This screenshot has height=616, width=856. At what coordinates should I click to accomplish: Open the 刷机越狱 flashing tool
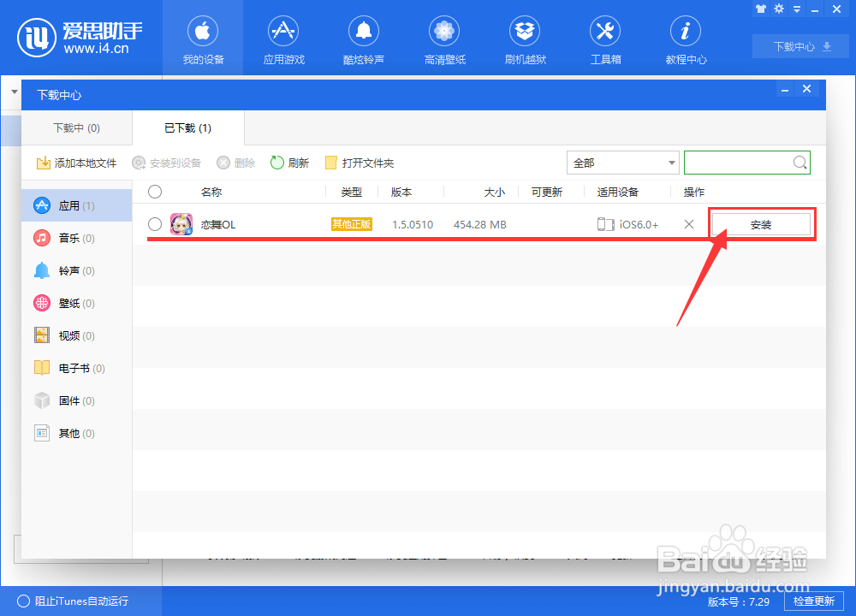525,38
